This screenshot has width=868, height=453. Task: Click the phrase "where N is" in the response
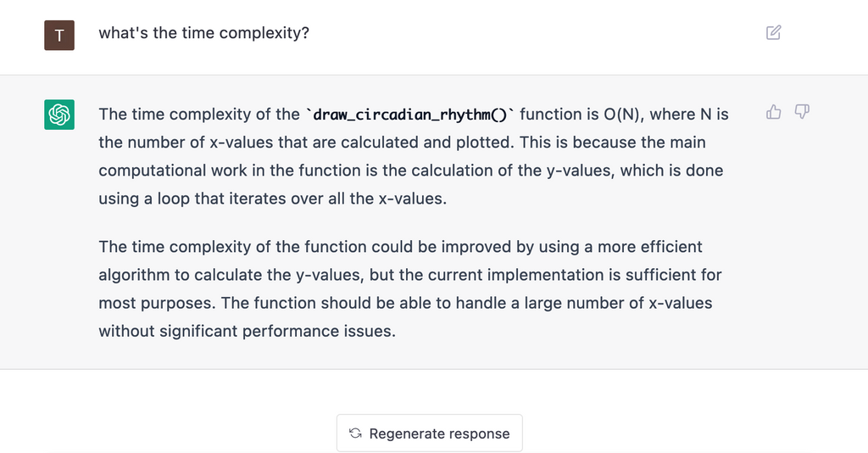point(689,115)
